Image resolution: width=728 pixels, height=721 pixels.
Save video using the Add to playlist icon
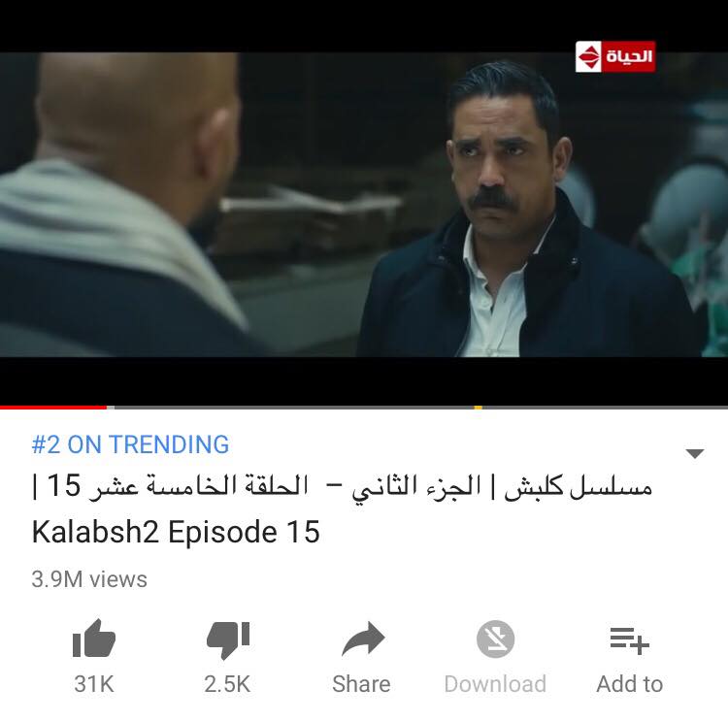click(630, 640)
